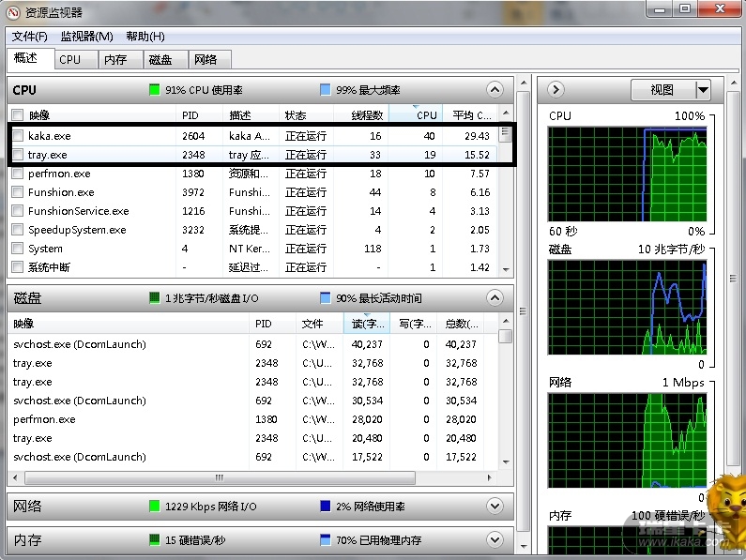Click the blue 90% longest active time square
746x560 pixels.
(326, 298)
